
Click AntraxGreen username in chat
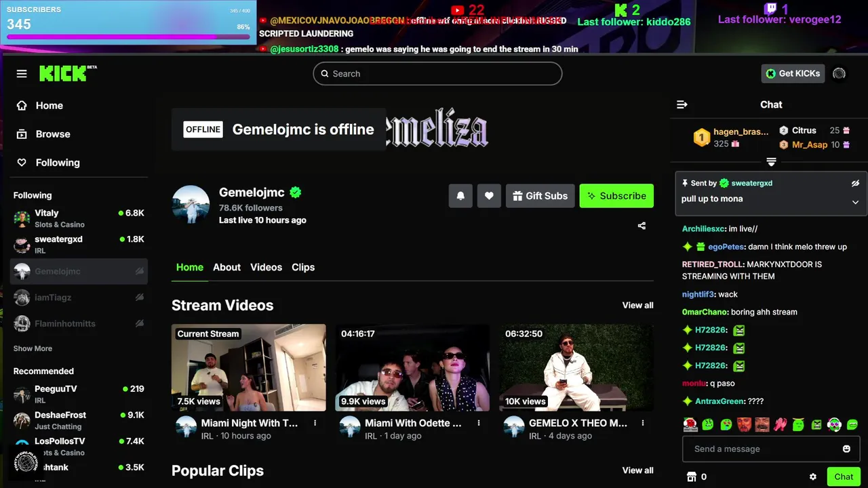pyautogui.click(x=719, y=401)
